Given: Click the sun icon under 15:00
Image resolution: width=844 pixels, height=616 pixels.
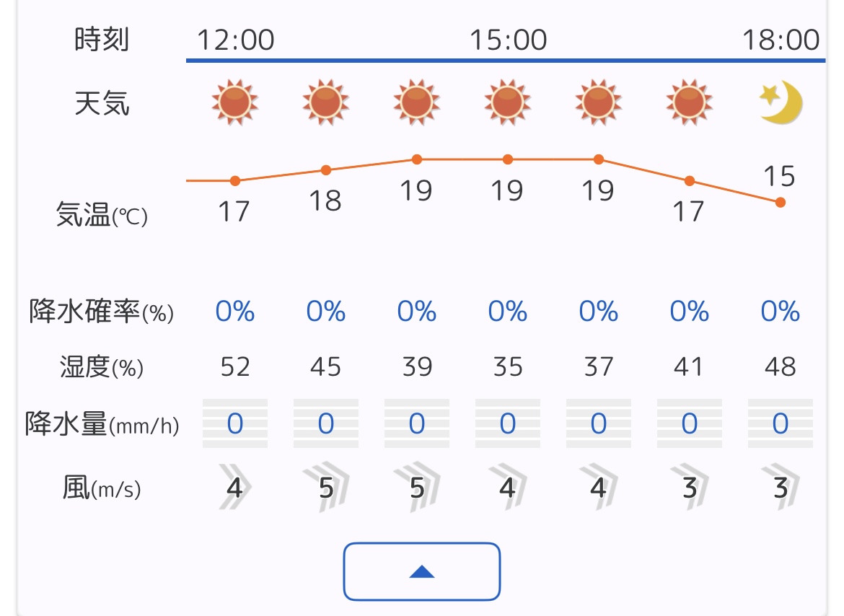Looking at the screenshot, I should pos(508,102).
